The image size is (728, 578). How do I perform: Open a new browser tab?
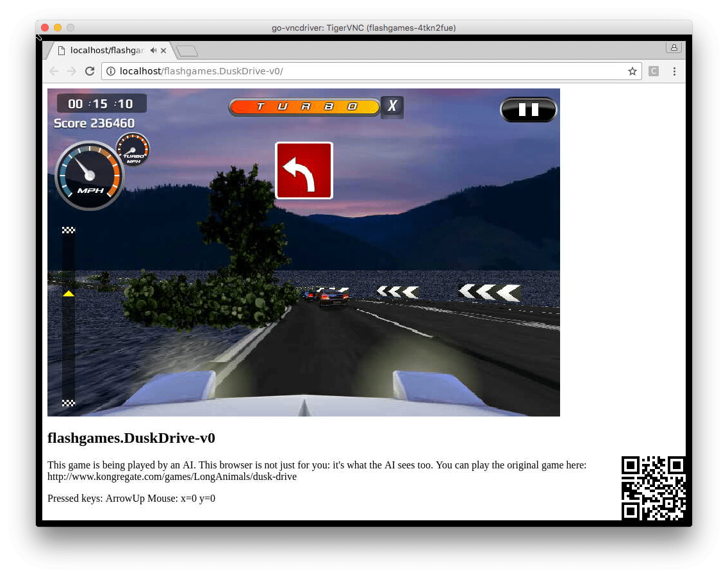point(187,51)
